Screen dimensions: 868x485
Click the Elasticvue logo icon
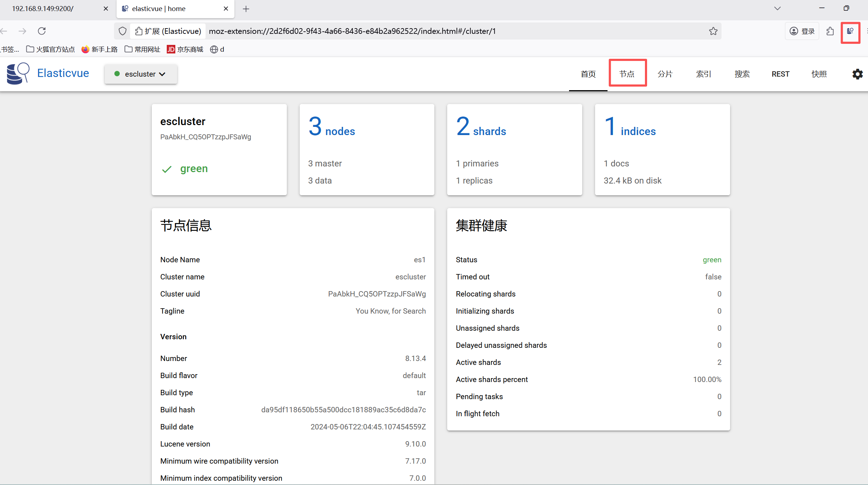[17, 73]
